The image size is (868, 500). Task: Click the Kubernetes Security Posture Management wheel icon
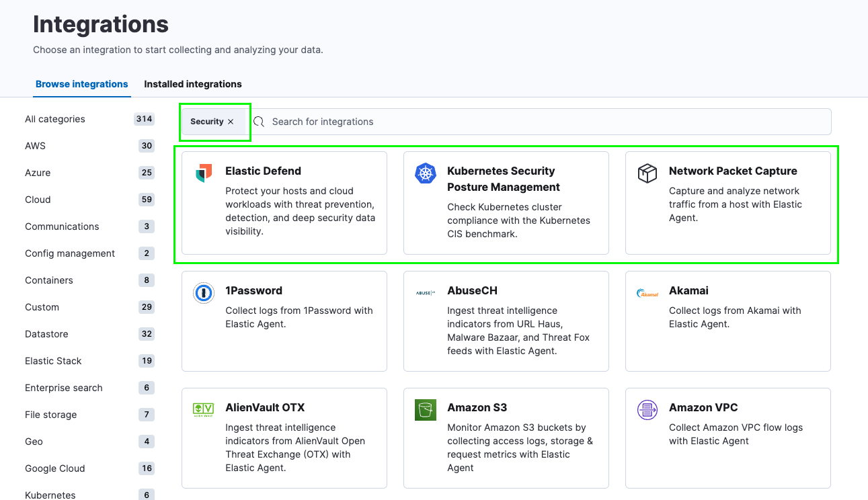426,173
